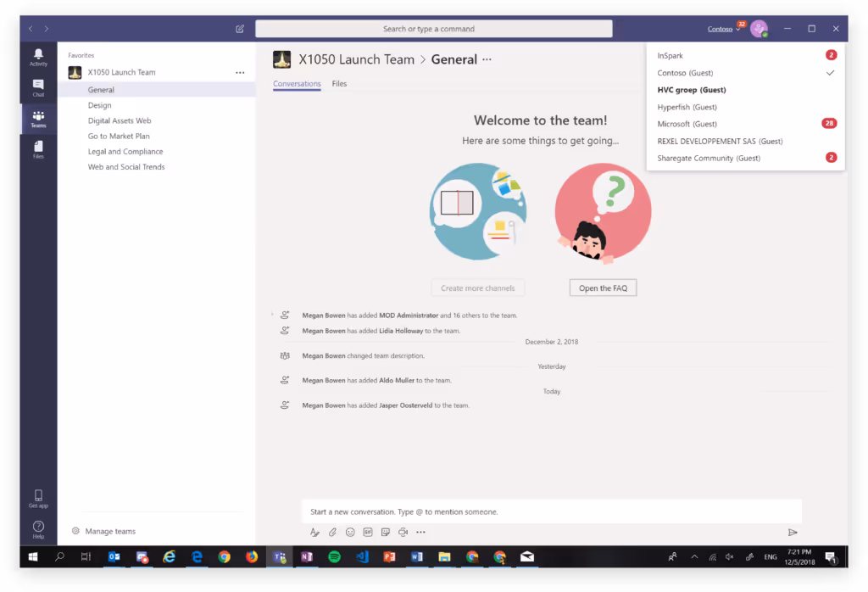
Task: Switch to the Conversations tab
Action: click(x=297, y=84)
